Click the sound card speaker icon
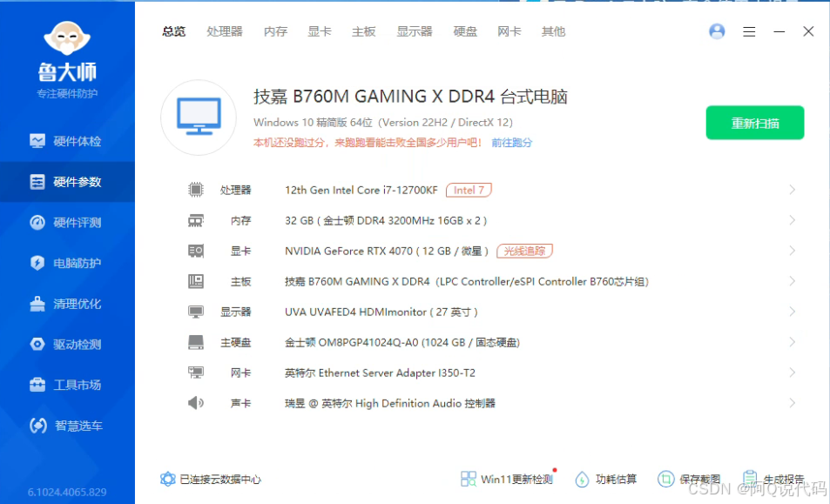This screenshot has height=504, width=830. coord(196,403)
